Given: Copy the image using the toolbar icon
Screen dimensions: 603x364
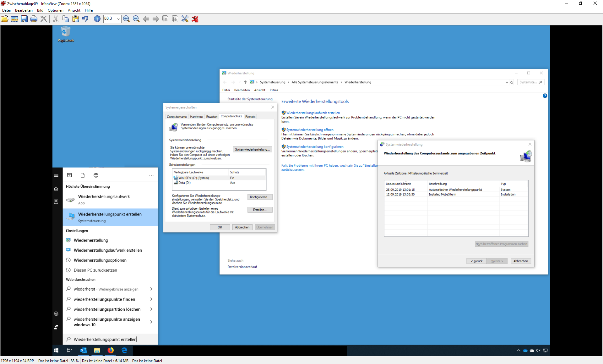Looking at the screenshot, I should (x=66, y=19).
